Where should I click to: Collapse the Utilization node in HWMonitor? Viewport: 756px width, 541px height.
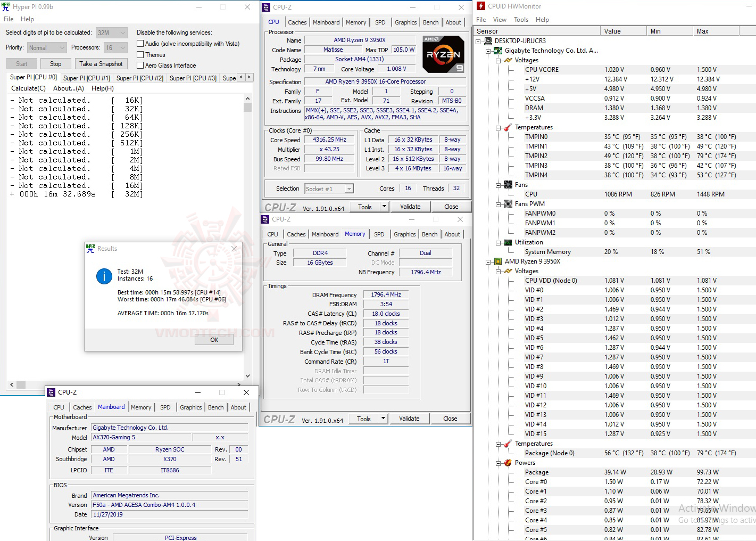tap(498, 242)
